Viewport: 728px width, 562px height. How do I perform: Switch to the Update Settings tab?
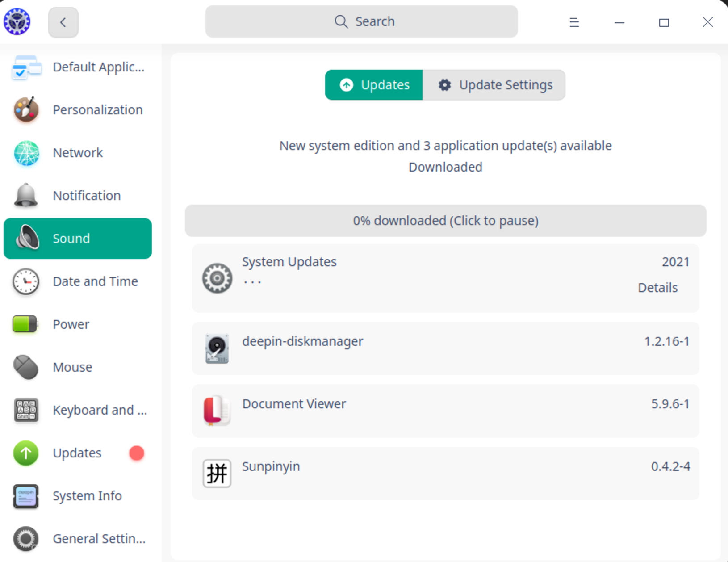tap(494, 85)
